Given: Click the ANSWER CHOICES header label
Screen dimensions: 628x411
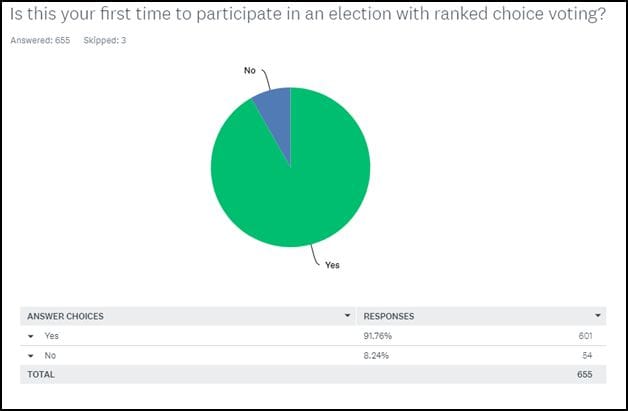Looking at the screenshot, I should (65, 316).
